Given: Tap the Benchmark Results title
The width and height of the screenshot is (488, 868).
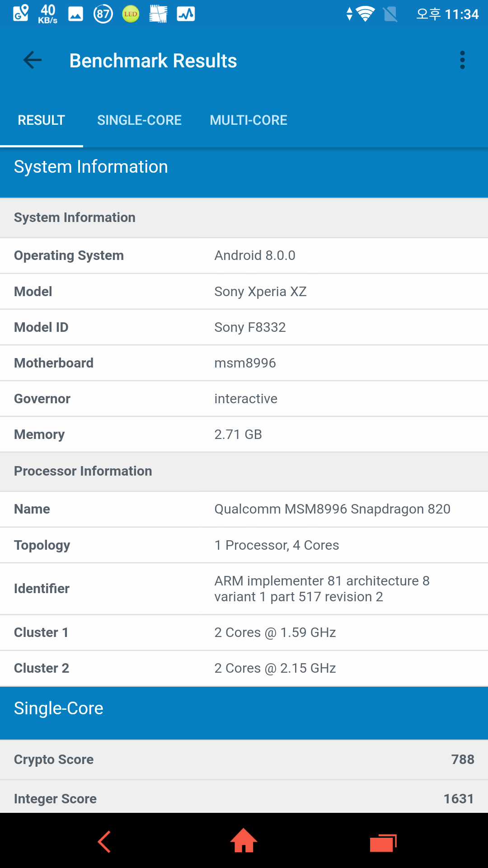Looking at the screenshot, I should (153, 61).
